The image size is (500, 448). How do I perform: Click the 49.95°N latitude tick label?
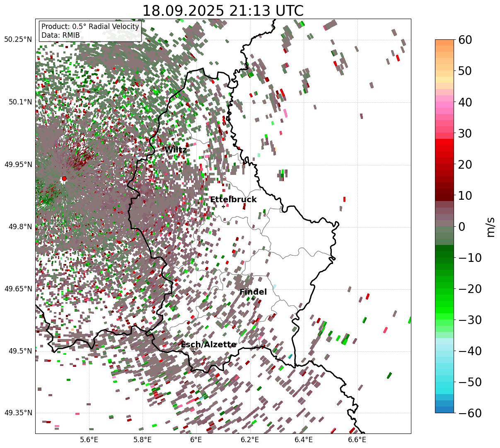(x=18, y=165)
